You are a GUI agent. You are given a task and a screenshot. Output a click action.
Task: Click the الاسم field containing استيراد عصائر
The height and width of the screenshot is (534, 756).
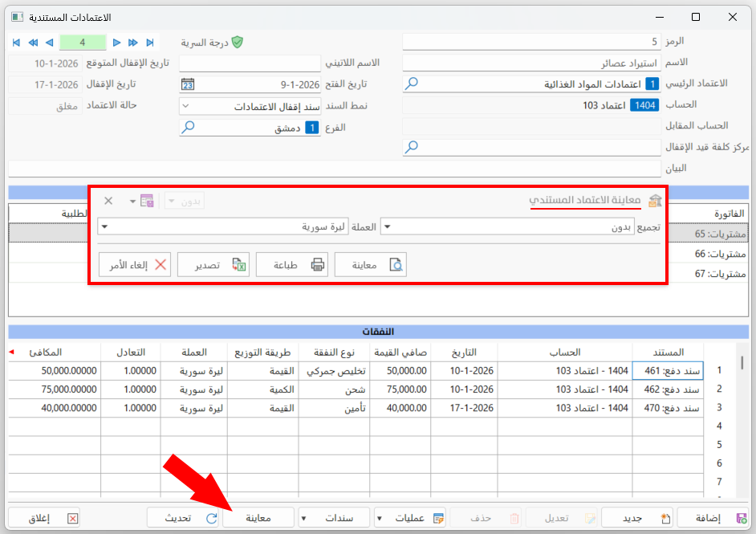coord(531,63)
